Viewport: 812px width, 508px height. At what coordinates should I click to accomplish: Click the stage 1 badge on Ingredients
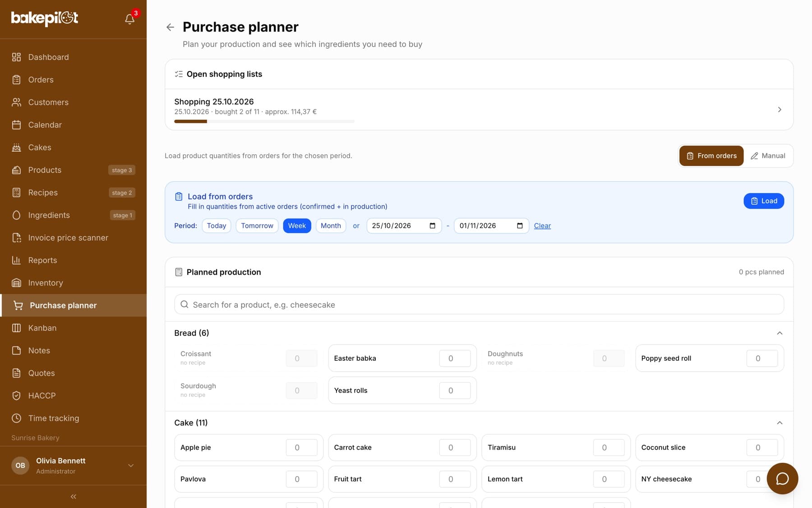point(122,215)
